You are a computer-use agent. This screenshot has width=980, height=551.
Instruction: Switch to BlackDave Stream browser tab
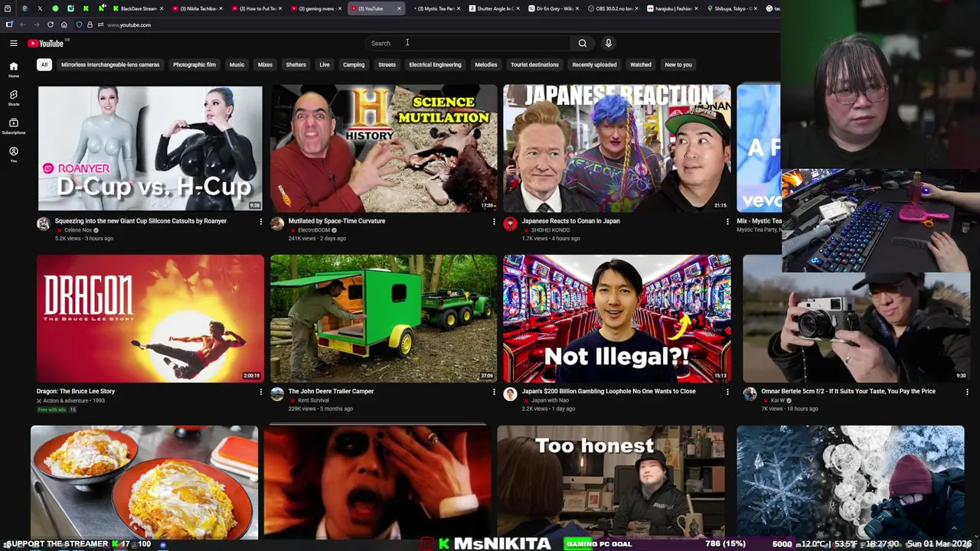click(x=138, y=8)
